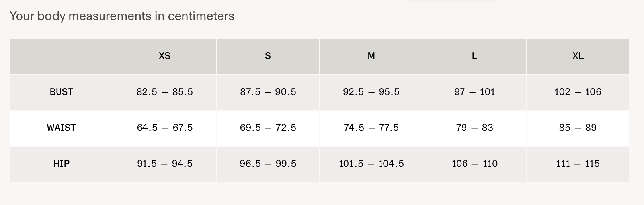Viewport: 644px width, 205px height.
Task: Click the WAIST row label
Action: (x=61, y=128)
